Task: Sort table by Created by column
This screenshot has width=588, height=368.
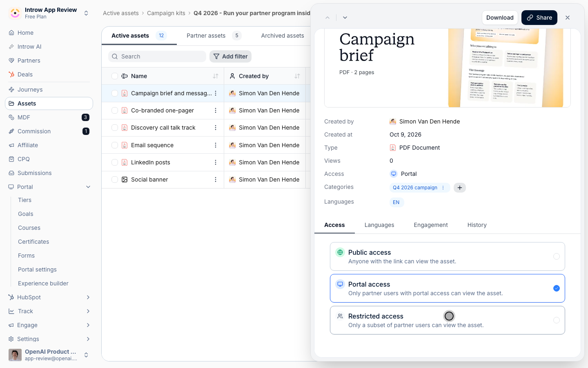Action: point(297,76)
